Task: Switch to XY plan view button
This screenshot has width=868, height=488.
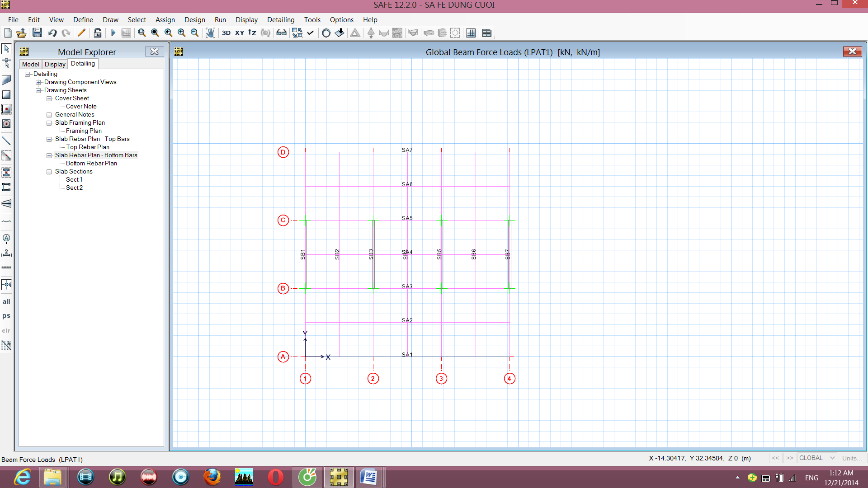Action: pyautogui.click(x=240, y=33)
